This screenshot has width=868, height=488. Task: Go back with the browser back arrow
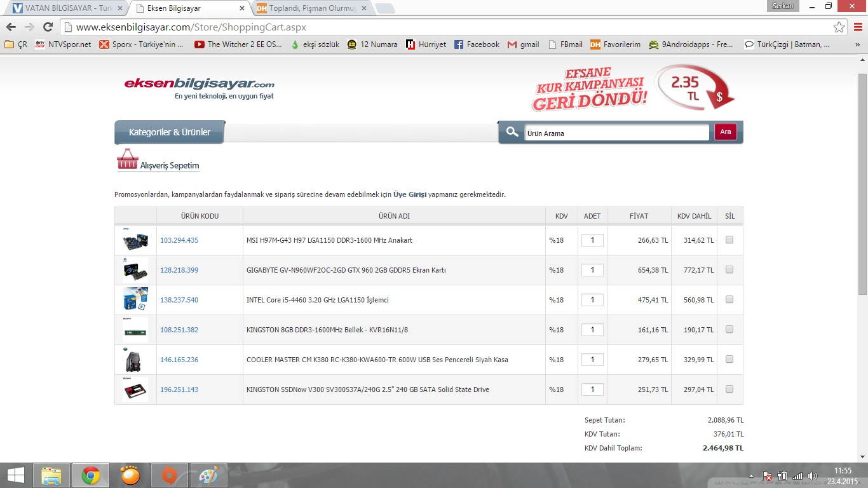tap(11, 27)
